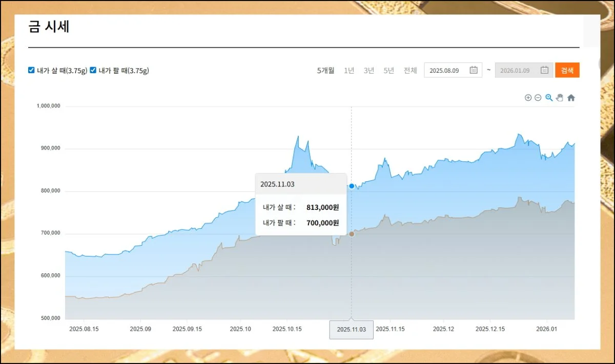This screenshot has width=615, height=364.
Task: Click the end date field 2026.01.09
Action: (515, 71)
